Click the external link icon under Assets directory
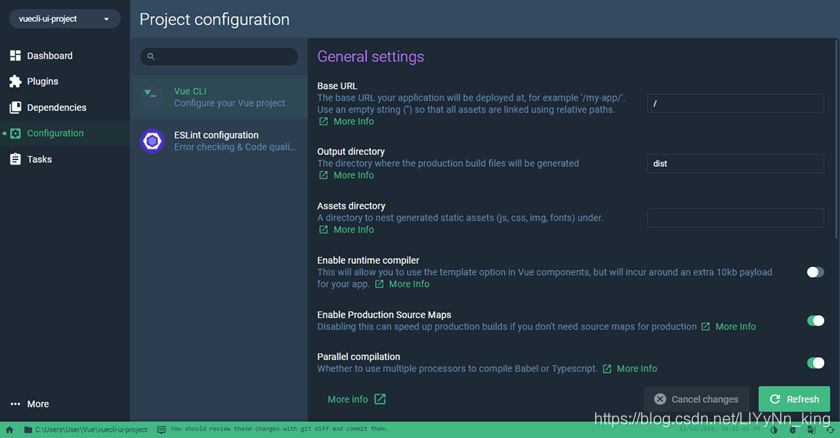The height and width of the screenshot is (438, 840). 324,230
